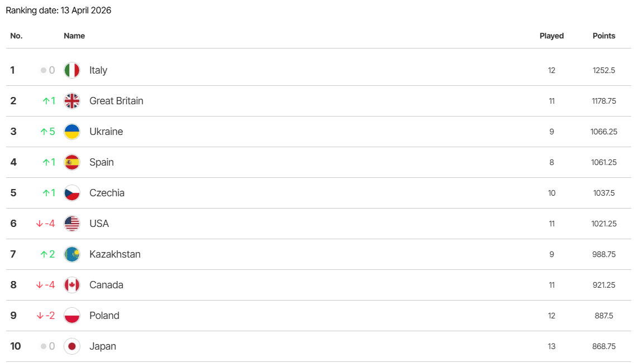Click the Spain flag icon
This screenshot has width=644, height=363.
[72, 162]
